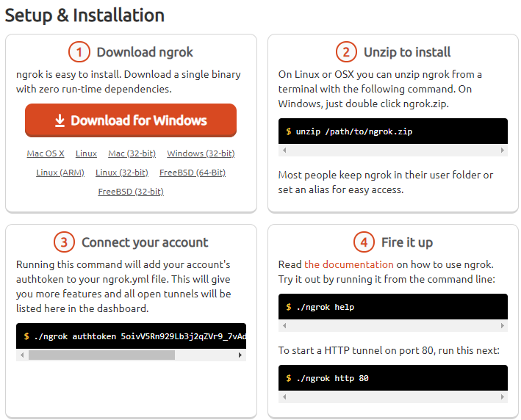Screen dimensions: 521x420
Task: Click the authtoken box horizontal scrollbar thumb
Action: [101, 355]
